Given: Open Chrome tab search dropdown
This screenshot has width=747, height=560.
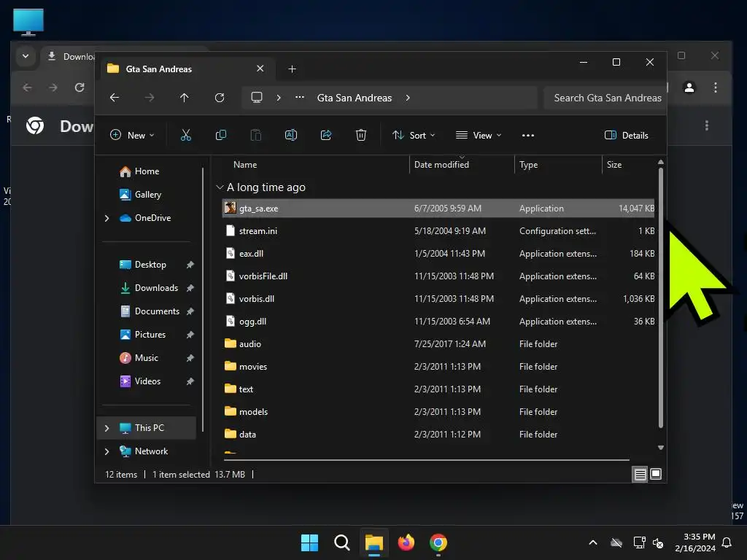Looking at the screenshot, I should pyautogui.click(x=26, y=56).
